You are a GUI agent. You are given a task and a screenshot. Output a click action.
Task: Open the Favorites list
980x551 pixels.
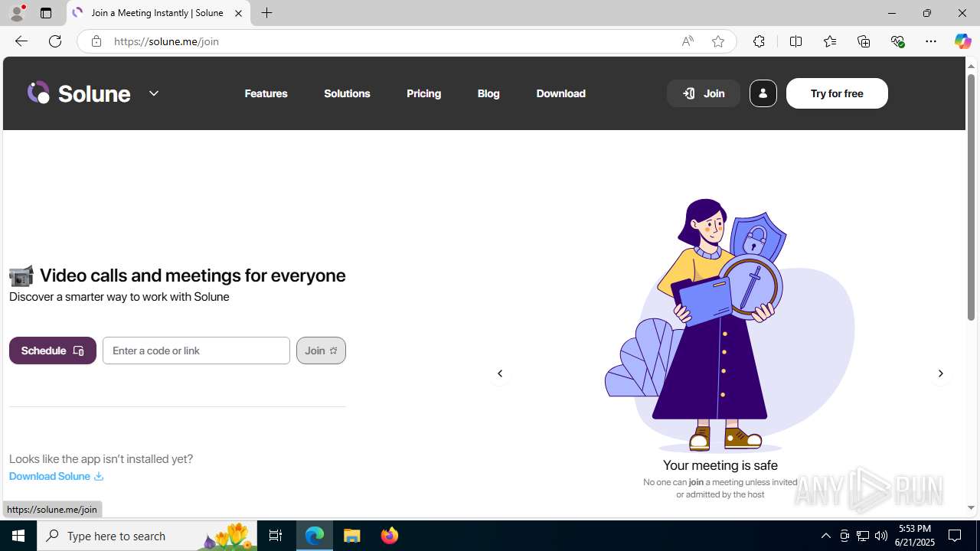829,41
